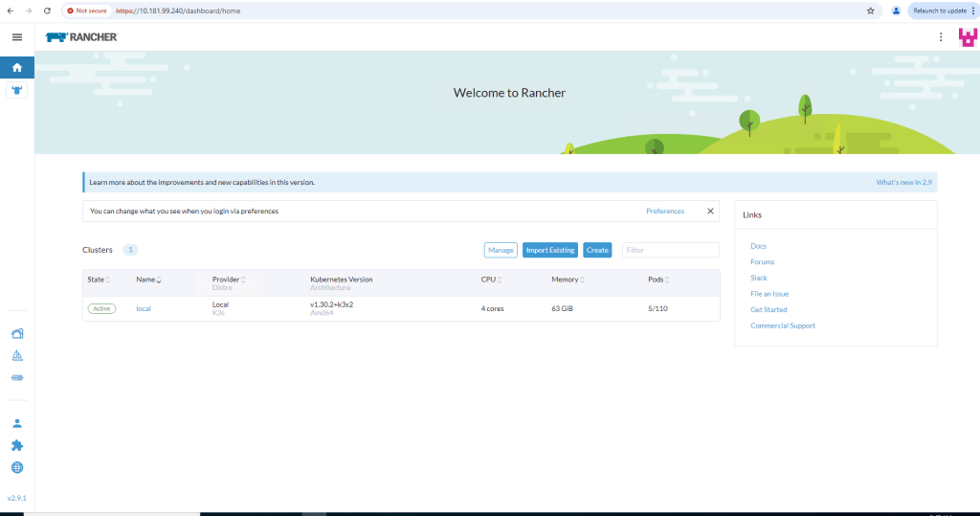Open Continuous Delivery sailboat icon

16,356
